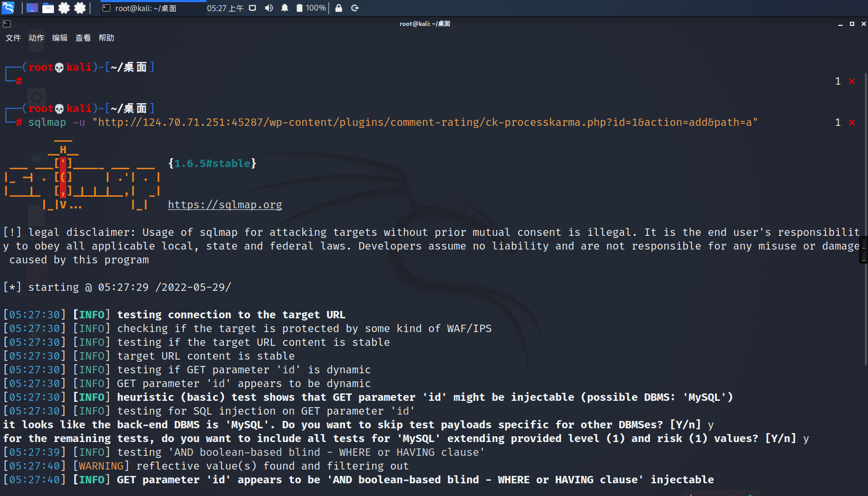Launch the file manager from the top panel
Viewport: 868px width, 496px height.
(x=48, y=7)
